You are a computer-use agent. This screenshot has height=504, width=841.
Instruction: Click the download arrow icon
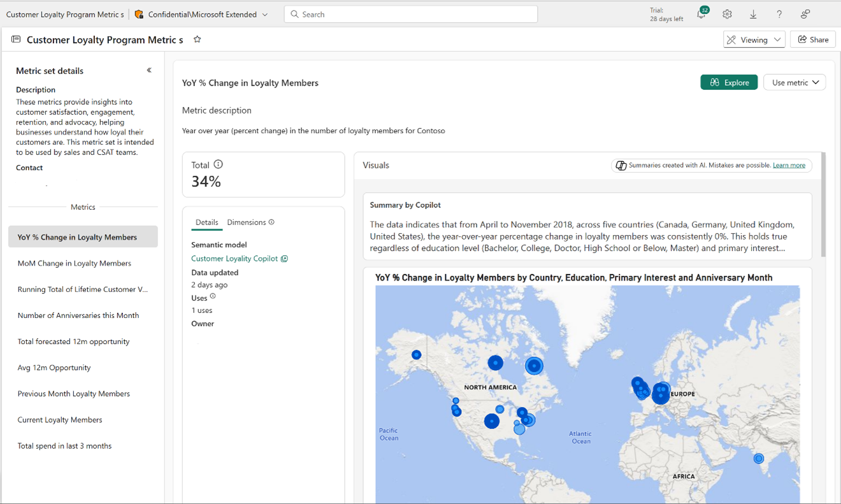(x=753, y=14)
